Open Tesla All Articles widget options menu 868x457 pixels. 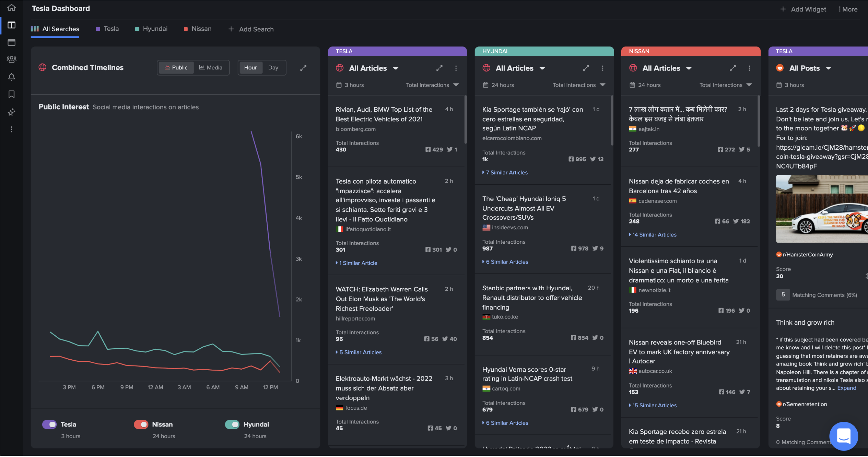[x=456, y=69]
